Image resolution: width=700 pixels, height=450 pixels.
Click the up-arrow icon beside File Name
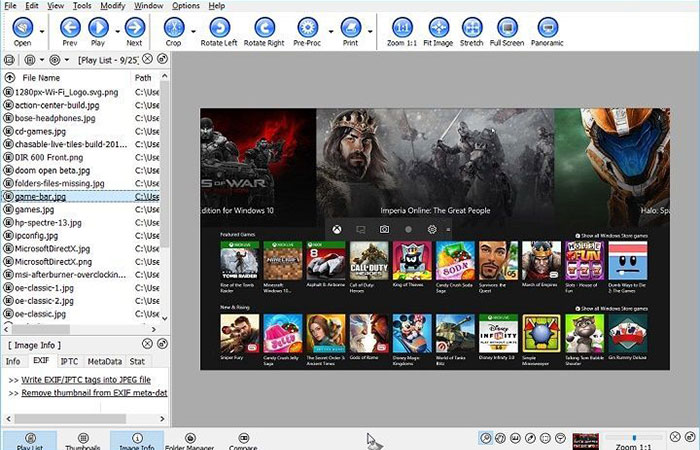point(9,78)
